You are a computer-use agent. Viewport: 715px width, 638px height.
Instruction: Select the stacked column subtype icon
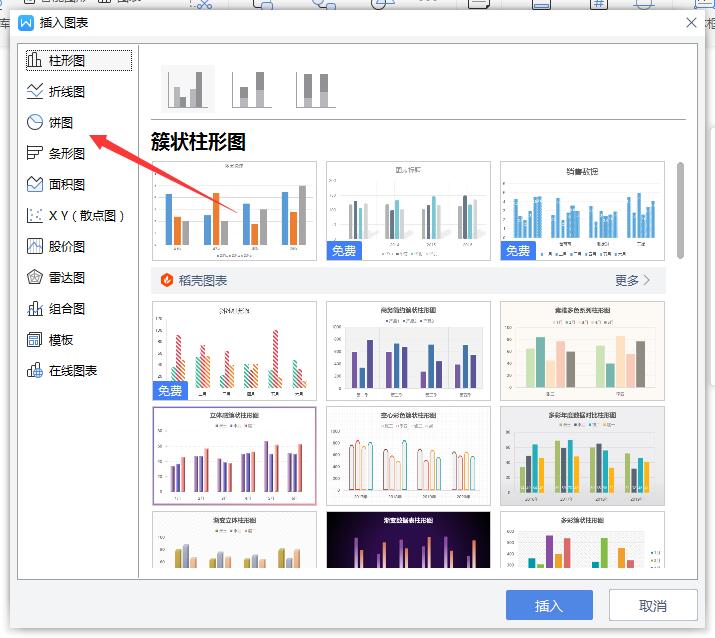251,89
